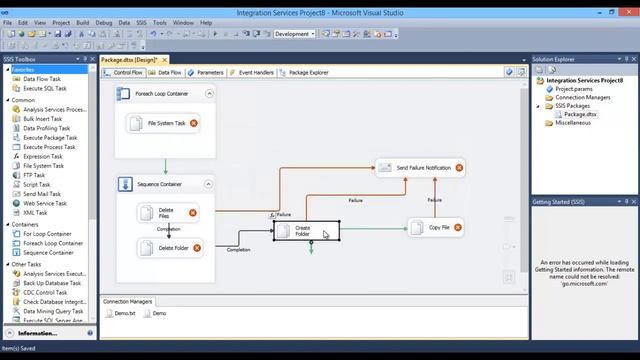The image size is (640, 360).
Task: Pick the Data Profiling Task item
Action: 47,128
